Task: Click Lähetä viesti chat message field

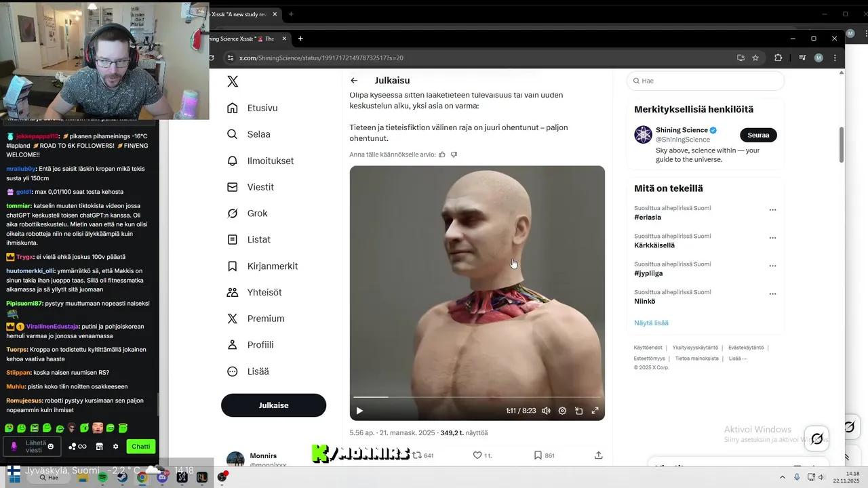Action: point(32,447)
